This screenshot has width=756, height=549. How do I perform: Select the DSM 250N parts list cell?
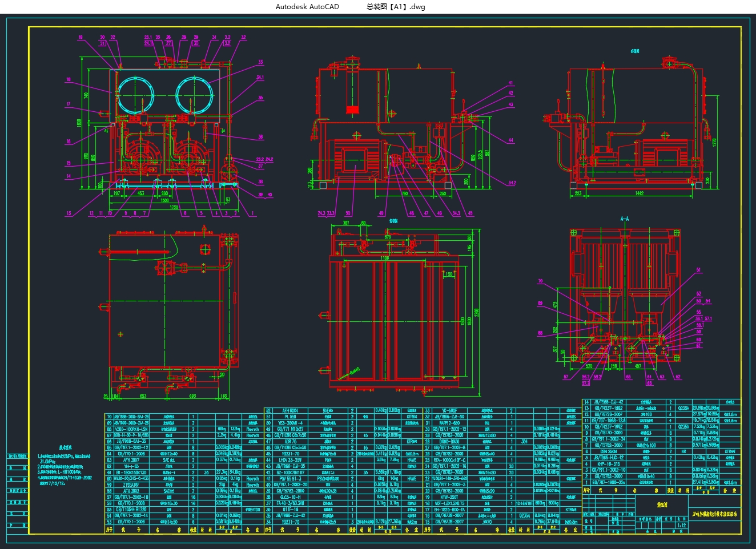click(x=608, y=451)
